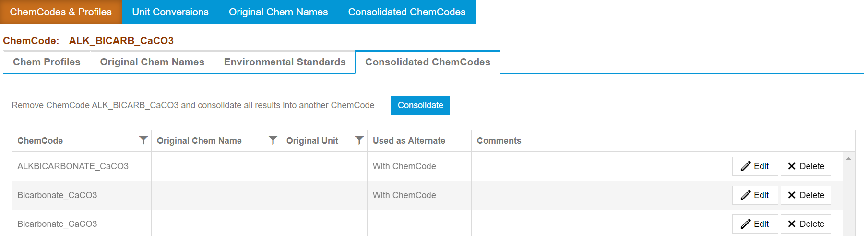Viewport: 868px width, 236px height.
Task: Edit the last Bicarbonate_CaCO3 row
Action: 755,224
